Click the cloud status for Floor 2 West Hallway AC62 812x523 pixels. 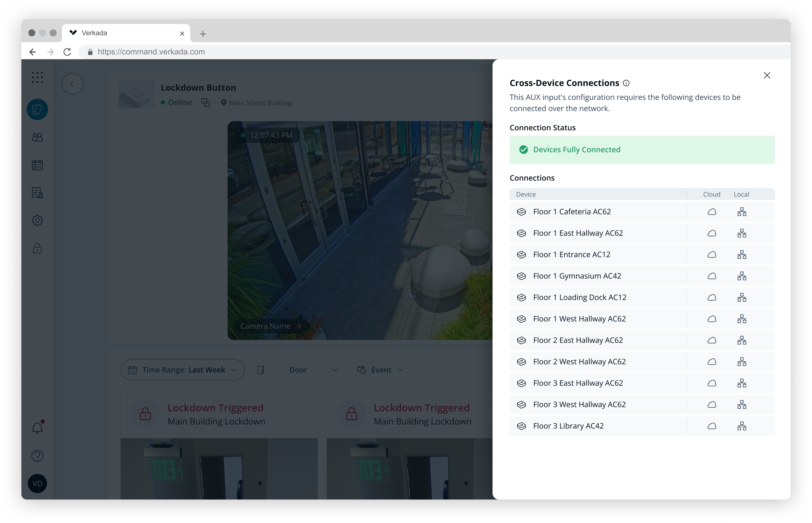pos(712,362)
